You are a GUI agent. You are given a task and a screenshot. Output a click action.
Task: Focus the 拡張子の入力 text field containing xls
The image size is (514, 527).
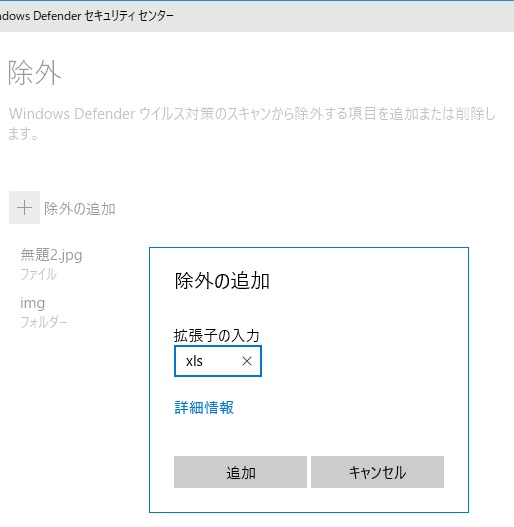click(218, 361)
